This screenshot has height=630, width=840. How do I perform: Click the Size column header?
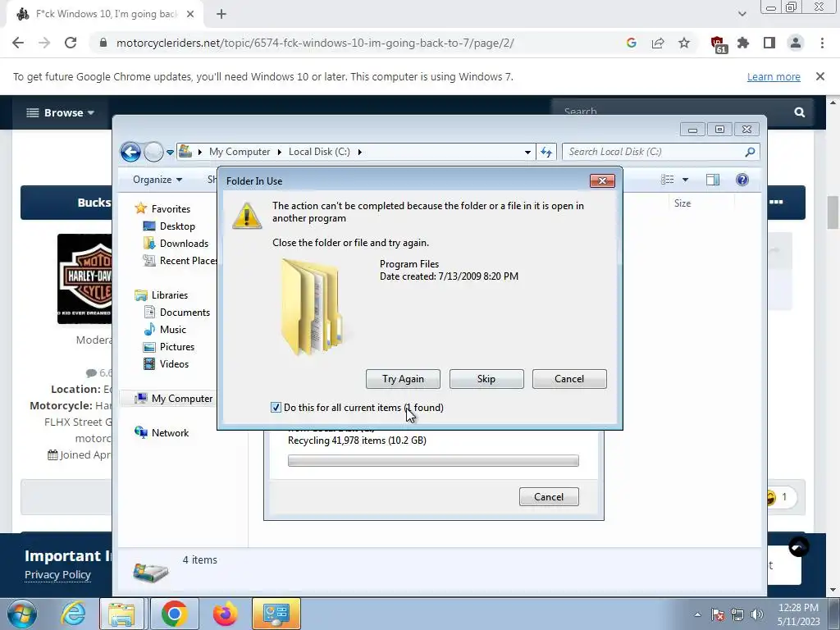pyautogui.click(x=682, y=203)
